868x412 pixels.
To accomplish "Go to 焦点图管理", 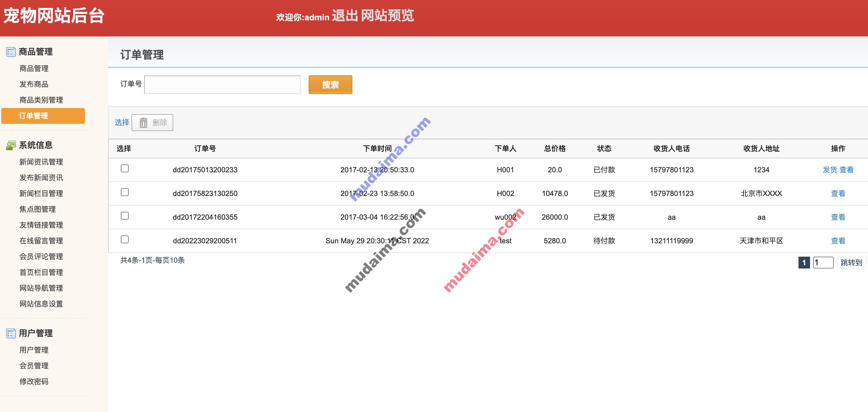I will pyautogui.click(x=38, y=209).
